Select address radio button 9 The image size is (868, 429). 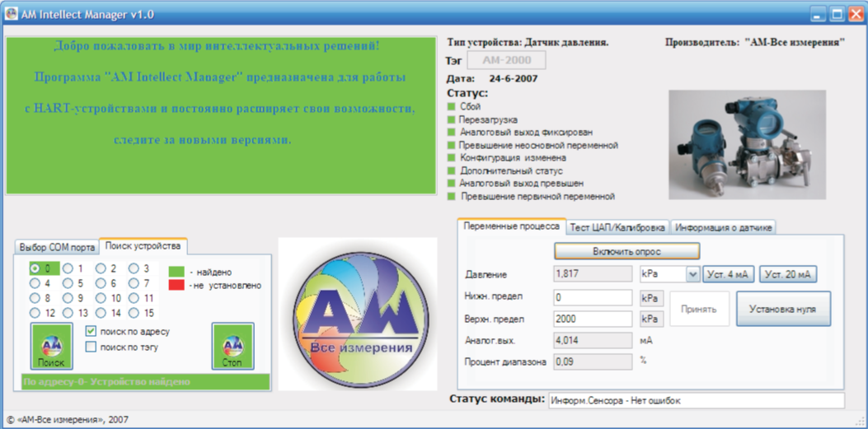[68, 298]
